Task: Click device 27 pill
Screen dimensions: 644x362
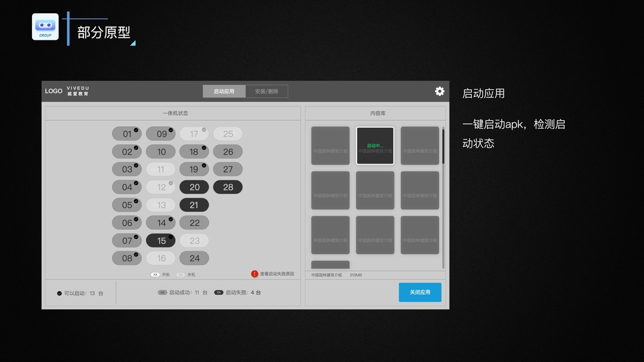Action: tap(228, 170)
